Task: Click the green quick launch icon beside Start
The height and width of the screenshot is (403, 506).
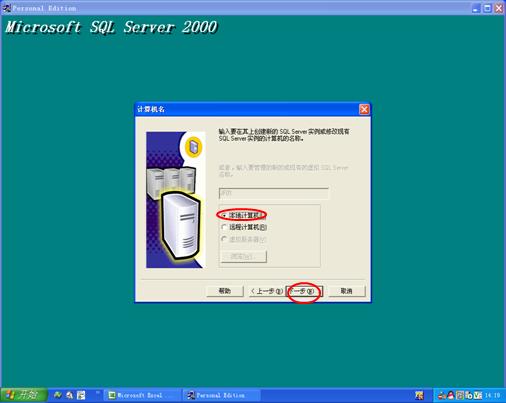Action: point(58,395)
